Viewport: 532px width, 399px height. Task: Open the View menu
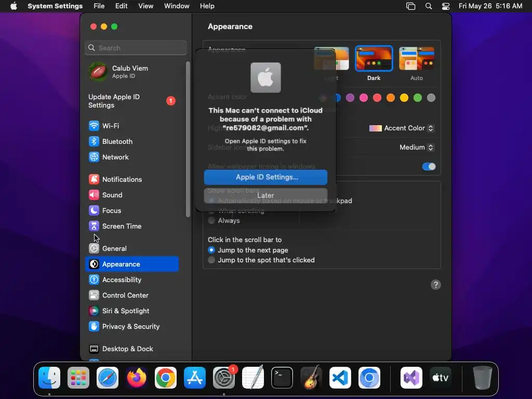tap(145, 6)
